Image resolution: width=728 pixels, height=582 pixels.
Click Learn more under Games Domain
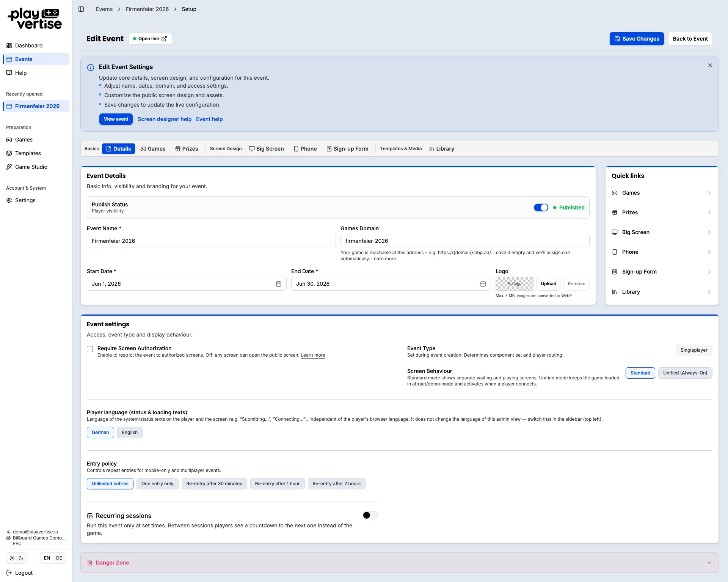[x=383, y=259]
